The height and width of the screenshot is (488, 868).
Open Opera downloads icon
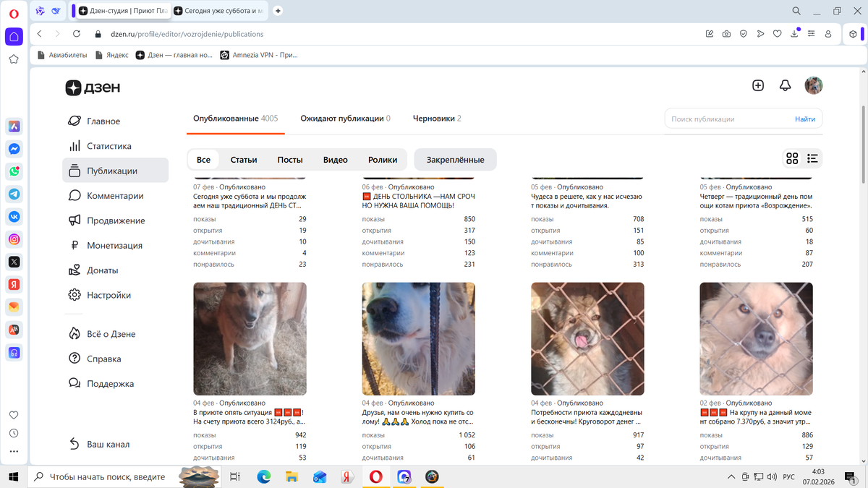794,34
